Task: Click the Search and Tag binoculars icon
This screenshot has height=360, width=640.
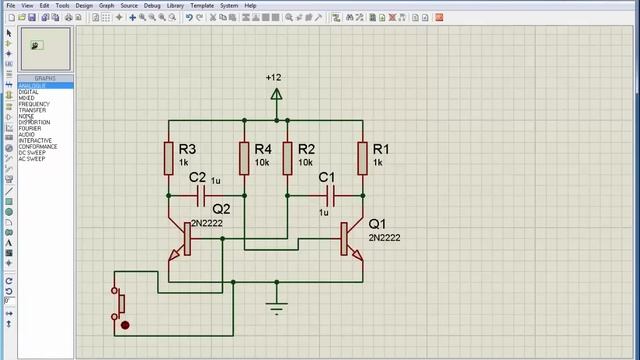Action: coord(350,18)
